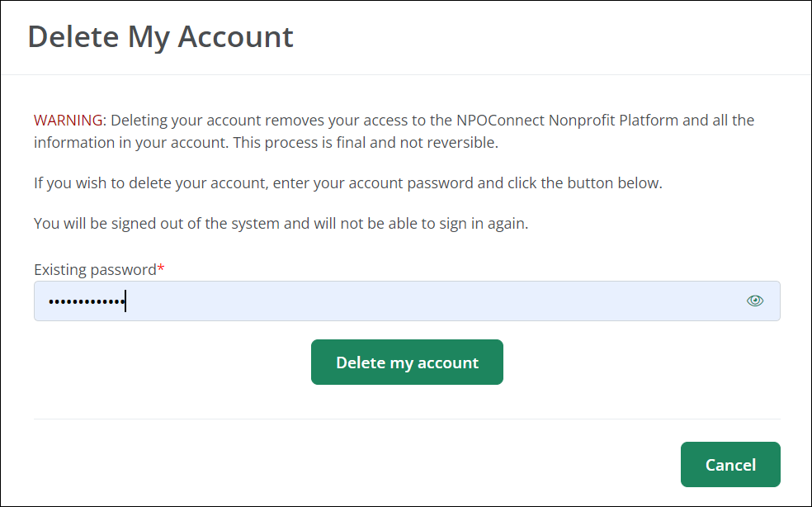Place cursor on the masked password dots
The image size is (812, 507).
point(86,302)
